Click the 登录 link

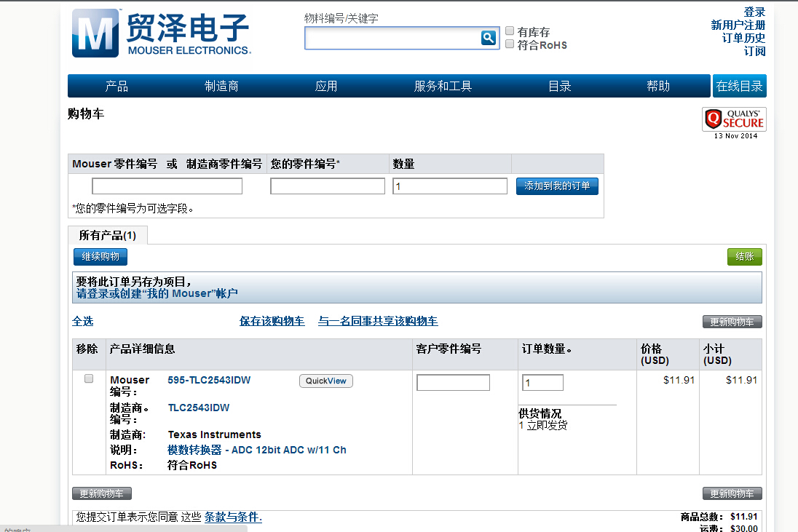tap(754, 12)
